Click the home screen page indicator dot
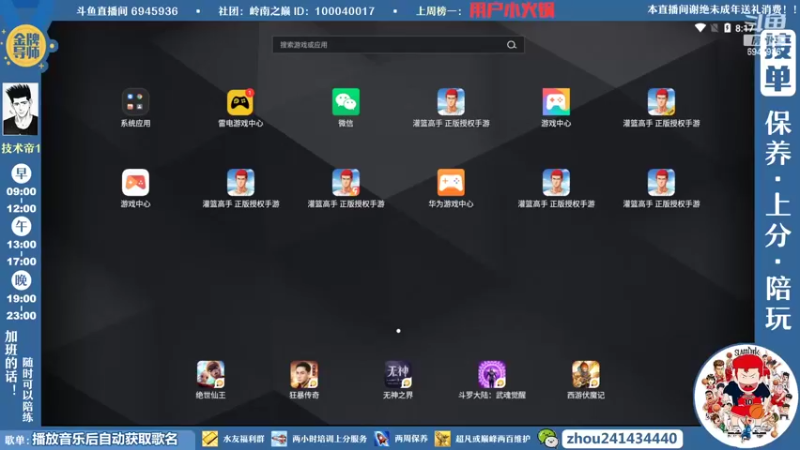800x450 pixels. 398,331
